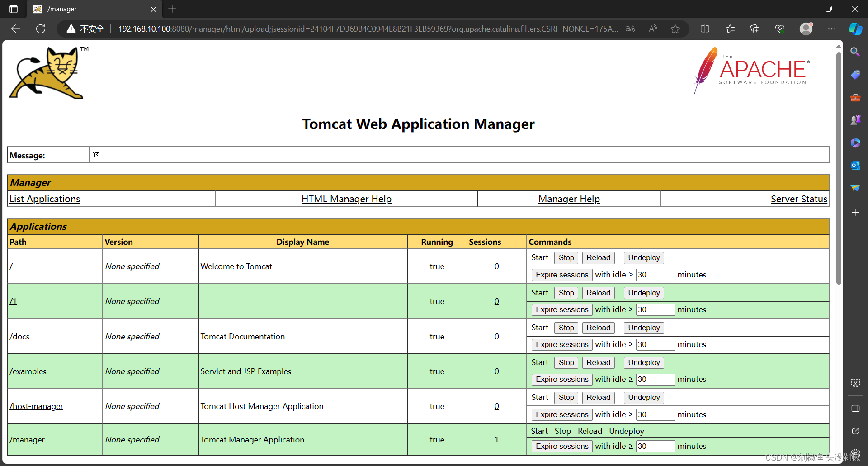Image resolution: width=868 pixels, height=466 pixels.
Task: Stop the Welcome to Tomcat application
Action: click(x=566, y=258)
